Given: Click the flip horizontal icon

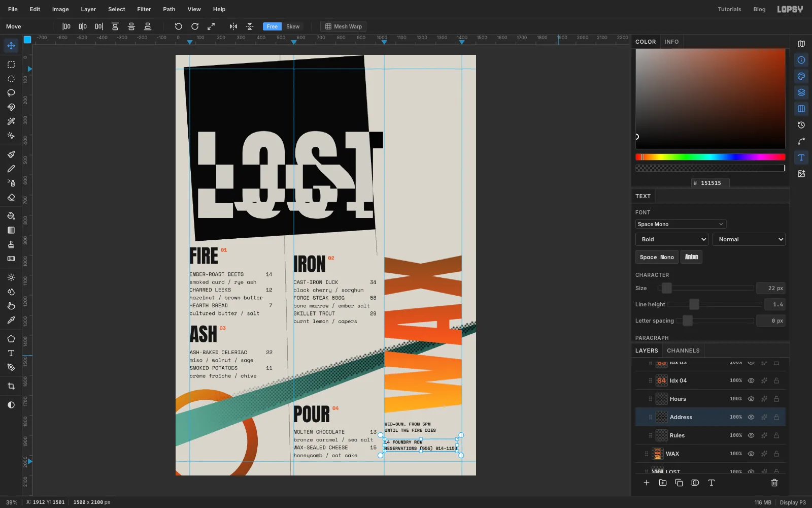Looking at the screenshot, I should coord(233,26).
